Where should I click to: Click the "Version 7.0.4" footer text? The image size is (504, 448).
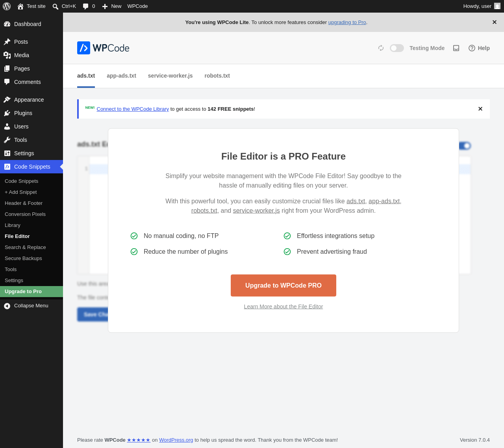475,440
